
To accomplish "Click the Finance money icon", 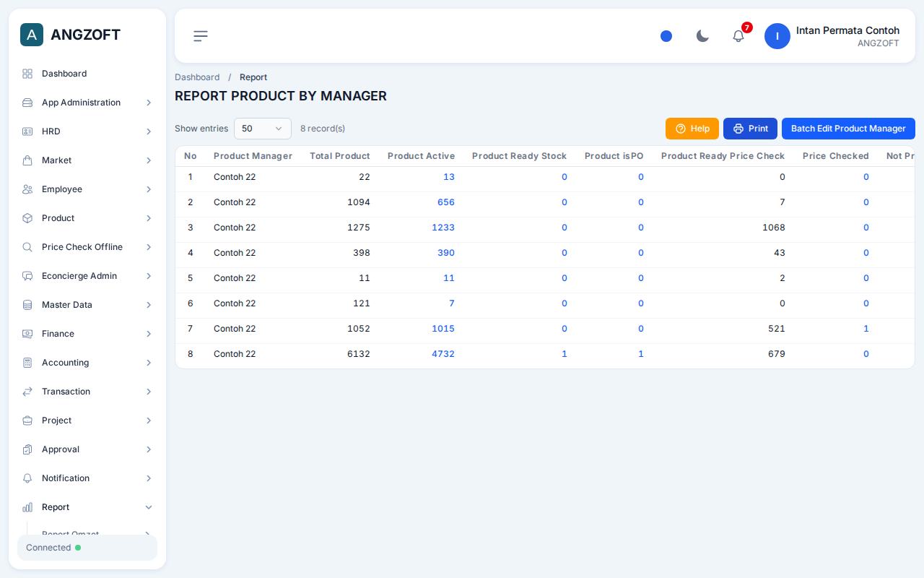I will pyautogui.click(x=27, y=334).
